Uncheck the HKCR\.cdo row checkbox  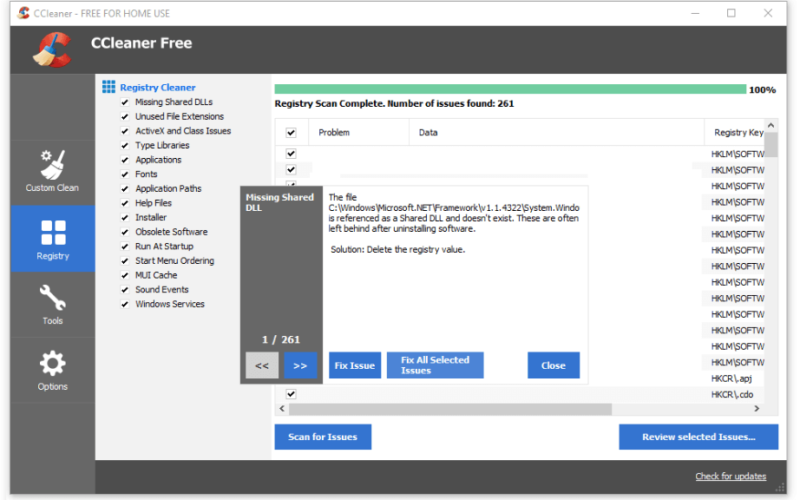(291, 394)
